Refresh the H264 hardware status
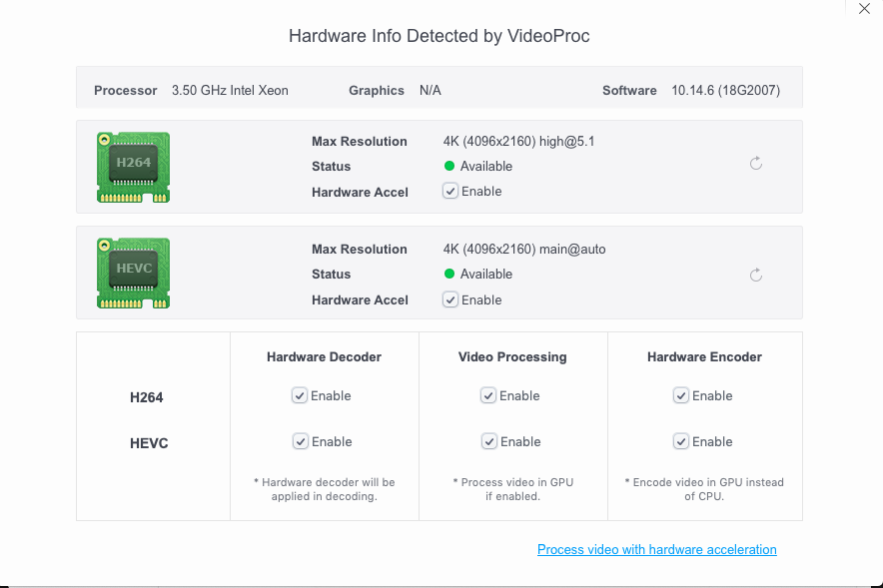883x588 pixels. click(756, 164)
